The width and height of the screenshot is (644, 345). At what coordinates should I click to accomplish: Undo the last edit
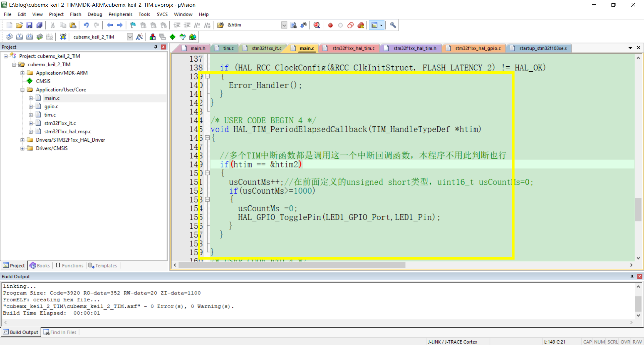pyautogui.click(x=86, y=25)
